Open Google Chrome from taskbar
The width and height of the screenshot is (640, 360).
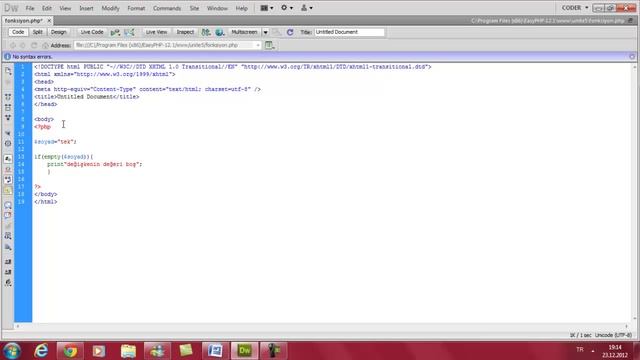70,351
